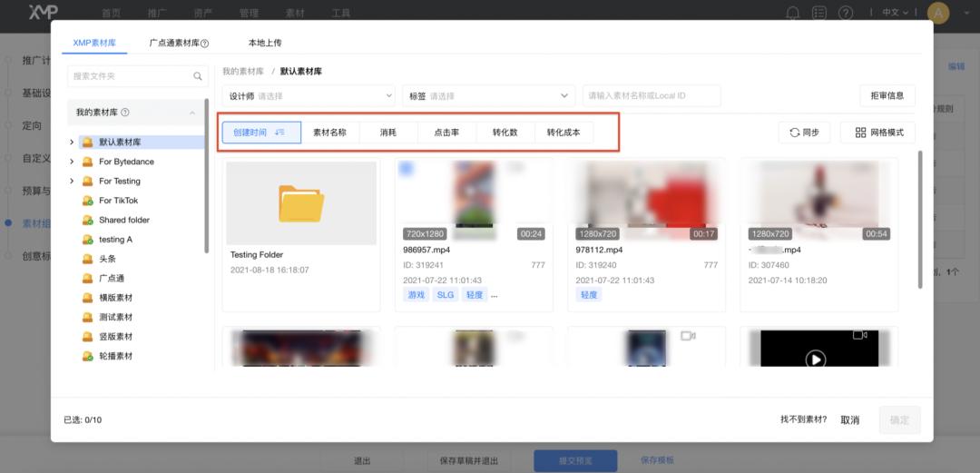Tick the checkbox on 986957.mp4 card
The width and height of the screenshot is (980, 473).
(x=406, y=168)
